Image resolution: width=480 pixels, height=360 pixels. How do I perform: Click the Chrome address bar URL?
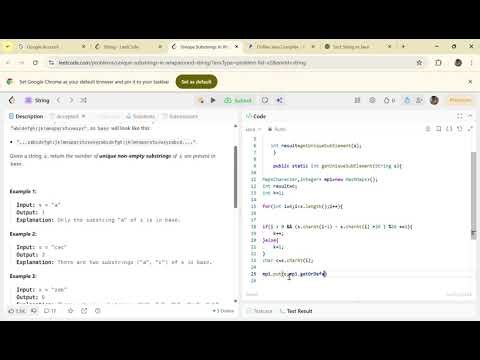click(182, 63)
